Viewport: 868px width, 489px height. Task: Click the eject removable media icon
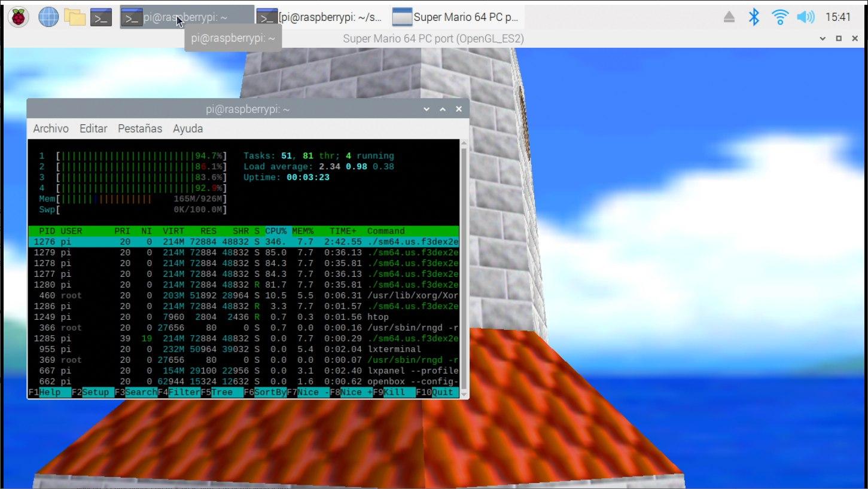[729, 17]
